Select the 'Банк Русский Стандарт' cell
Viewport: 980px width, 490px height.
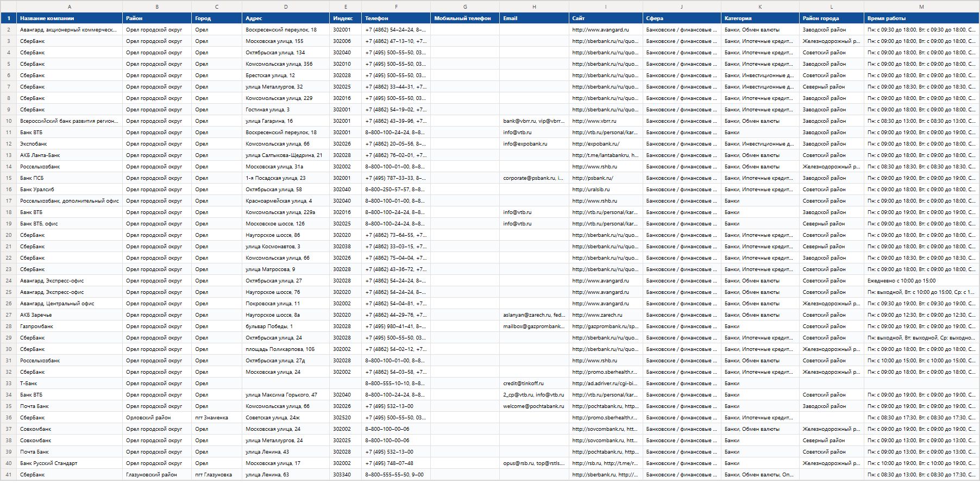[x=70, y=463]
